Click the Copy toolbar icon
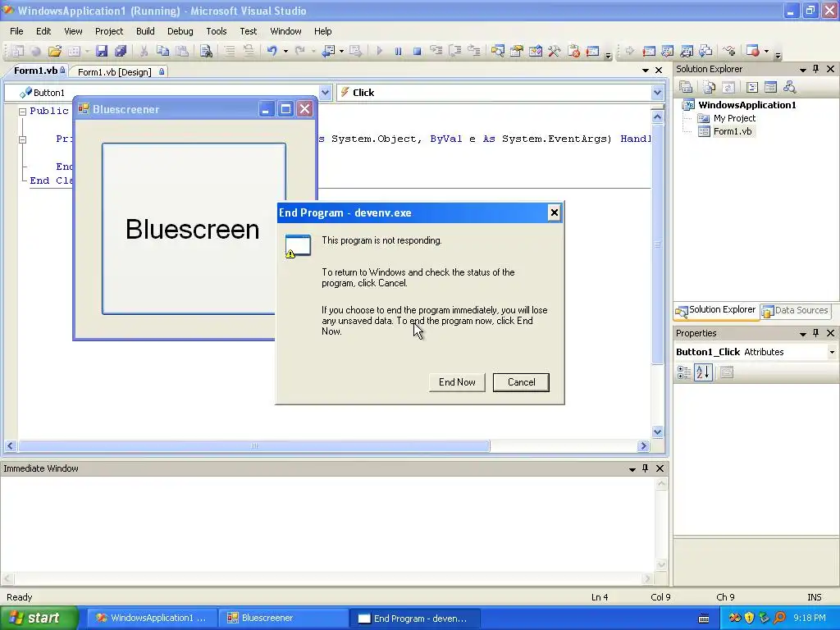The height and width of the screenshot is (630, 840). [x=163, y=51]
